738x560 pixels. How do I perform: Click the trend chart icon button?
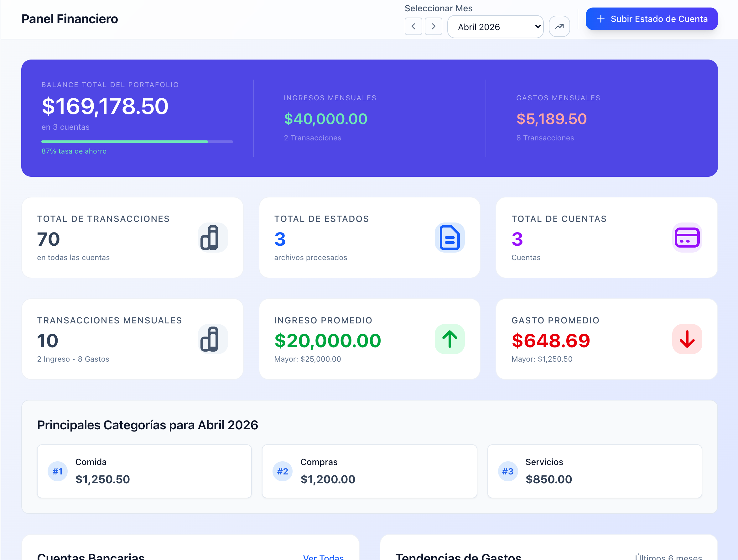[559, 26]
